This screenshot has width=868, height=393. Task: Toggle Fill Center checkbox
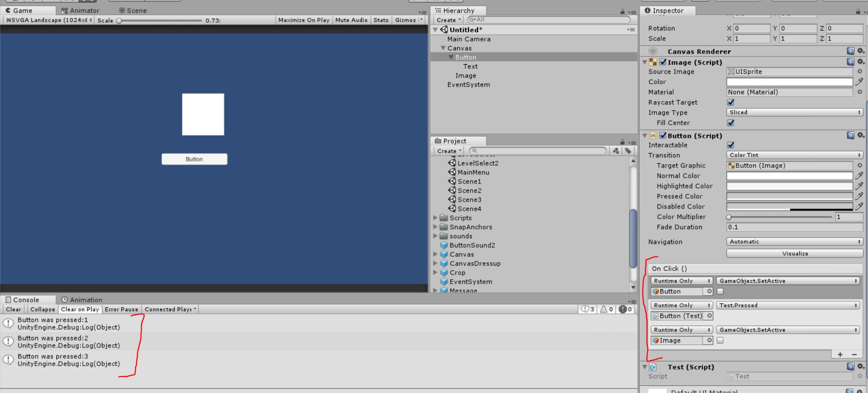(x=730, y=123)
